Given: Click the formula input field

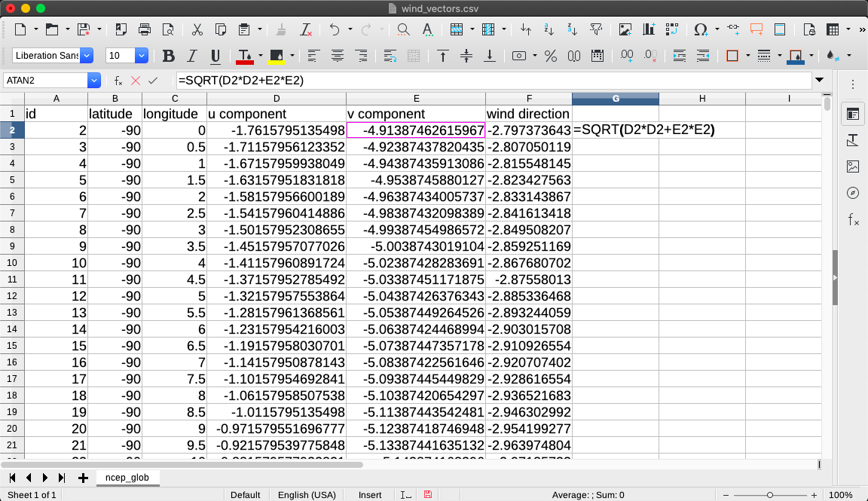Looking at the screenshot, I should point(490,81).
